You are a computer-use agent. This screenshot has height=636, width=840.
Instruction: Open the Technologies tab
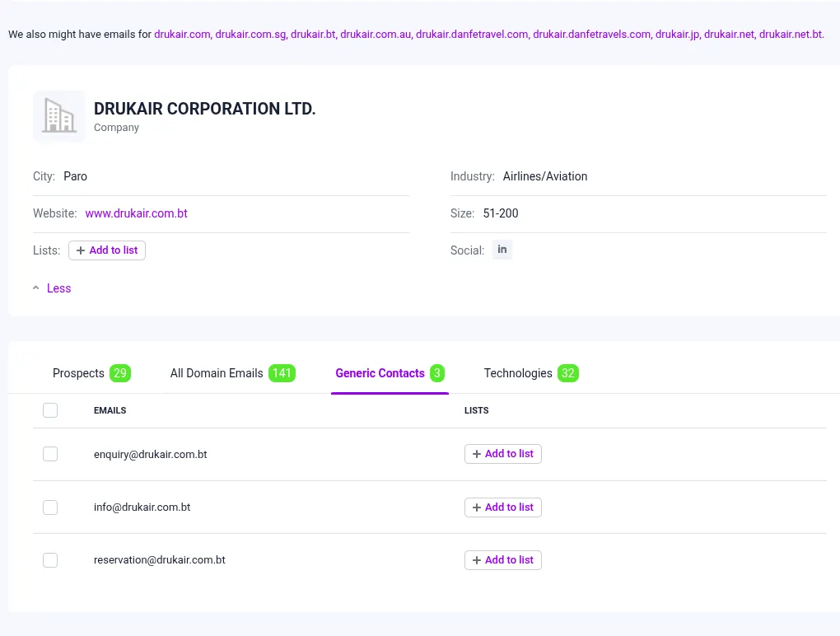point(531,373)
